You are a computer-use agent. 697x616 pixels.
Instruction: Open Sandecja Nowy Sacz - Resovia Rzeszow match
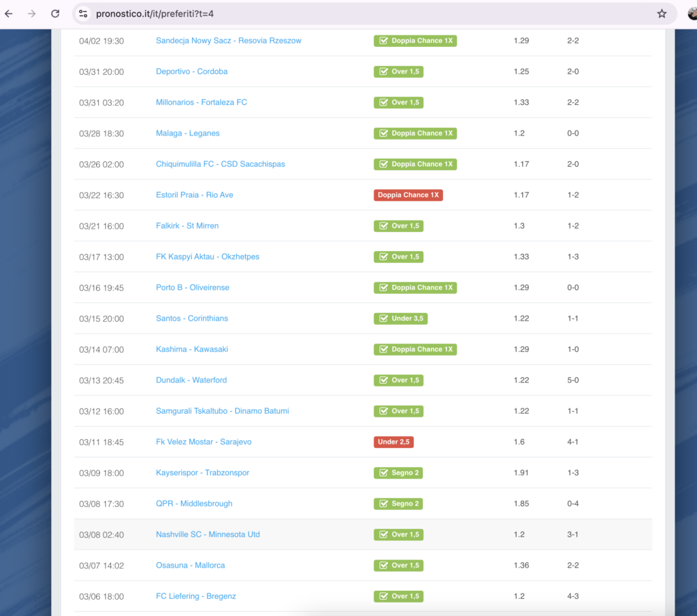point(228,41)
